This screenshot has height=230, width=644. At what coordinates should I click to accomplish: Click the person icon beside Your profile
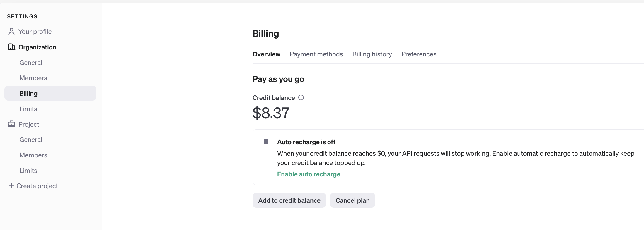coord(11,32)
